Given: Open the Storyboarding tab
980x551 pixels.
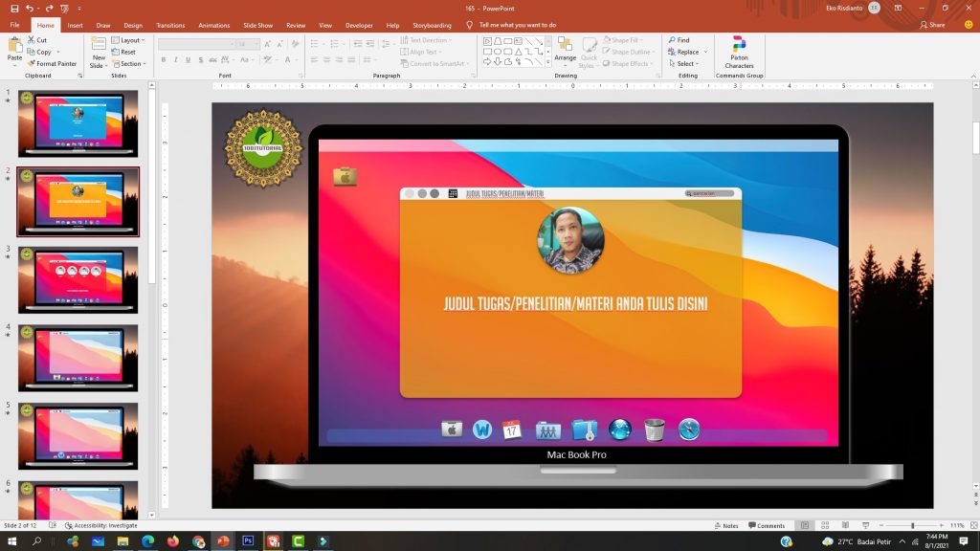Looking at the screenshot, I should click(x=432, y=26).
